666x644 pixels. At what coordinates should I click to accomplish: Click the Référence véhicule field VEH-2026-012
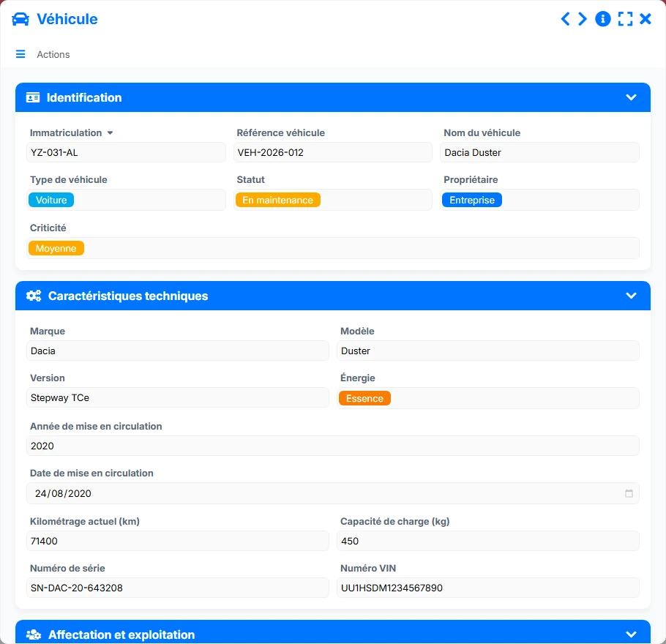[x=333, y=152]
